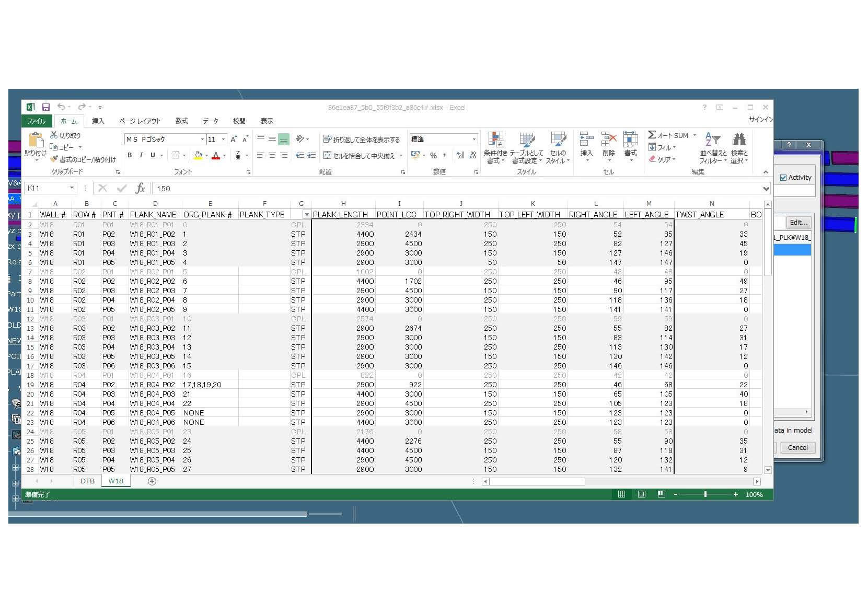Click the Insert cells (挿入) icon

(x=586, y=140)
